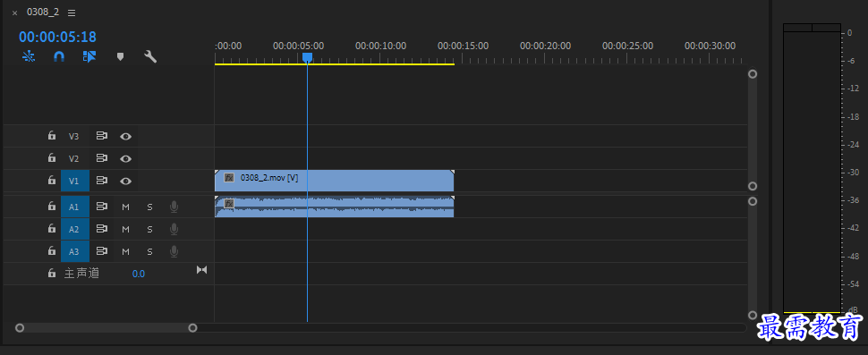The width and height of the screenshot is (868, 355).
Task: Hide track V3 output with eye
Action: click(125, 136)
